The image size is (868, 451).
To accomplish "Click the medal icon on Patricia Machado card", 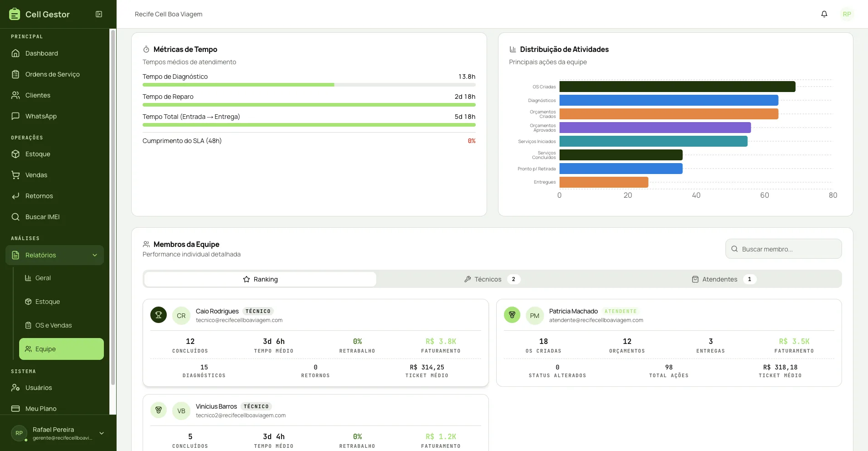I will (512, 315).
